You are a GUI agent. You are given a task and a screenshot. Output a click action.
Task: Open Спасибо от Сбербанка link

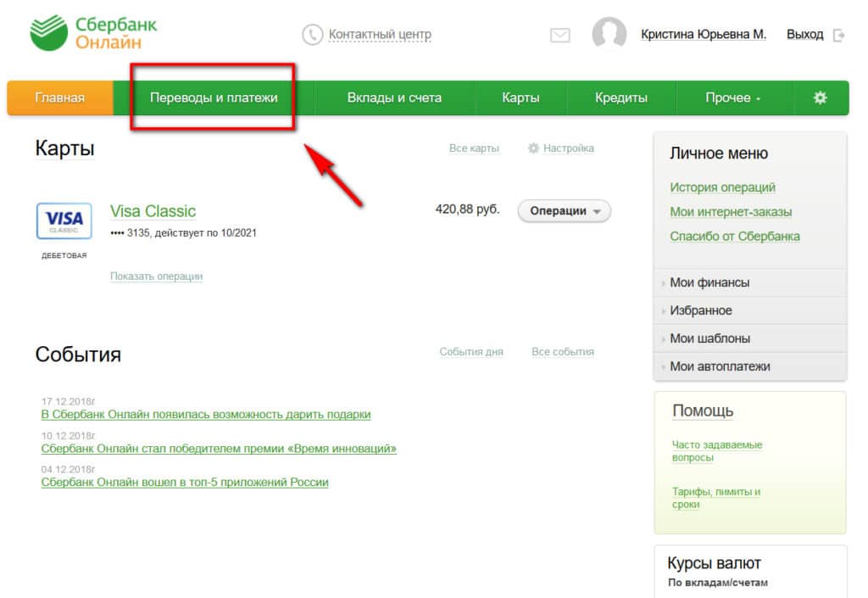coord(735,237)
